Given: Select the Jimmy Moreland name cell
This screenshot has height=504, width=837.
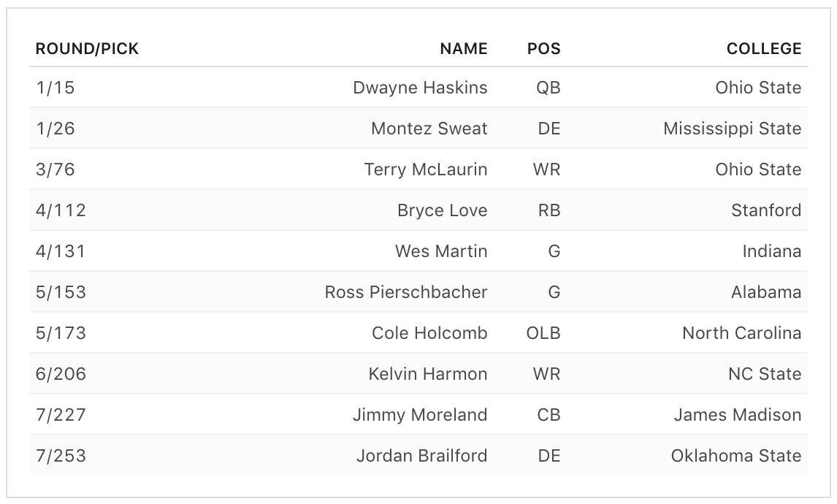Looking at the screenshot, I should tap(420, 415).
